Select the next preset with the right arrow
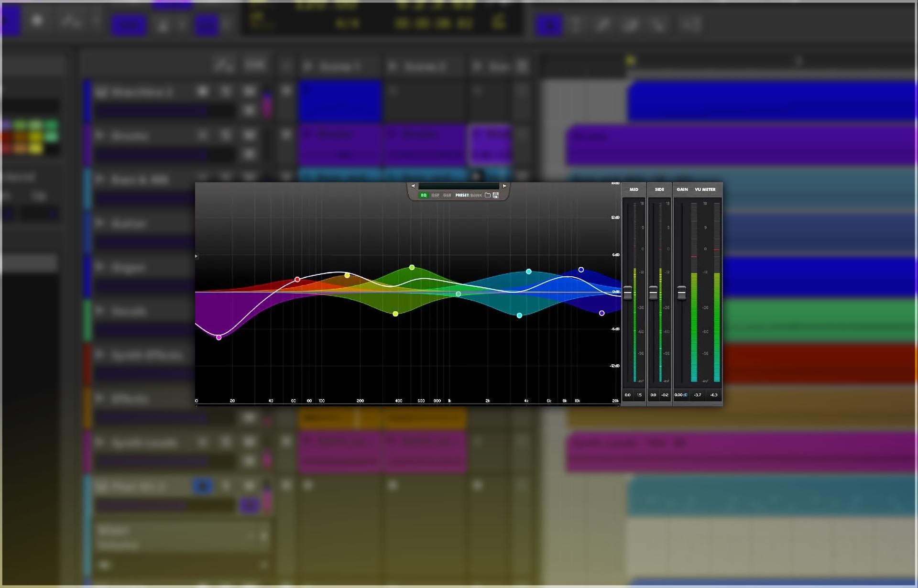 [504, 186]
